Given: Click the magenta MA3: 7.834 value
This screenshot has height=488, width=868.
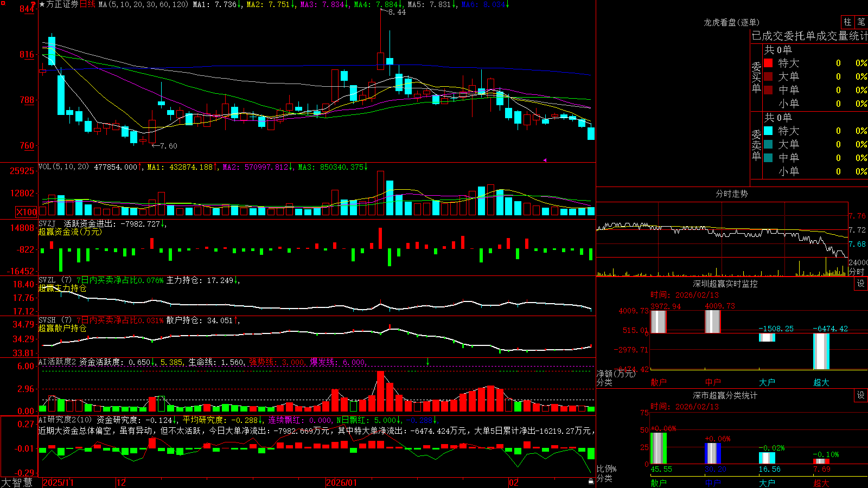Looking at the screenshot, I should [x=323, y=4].
